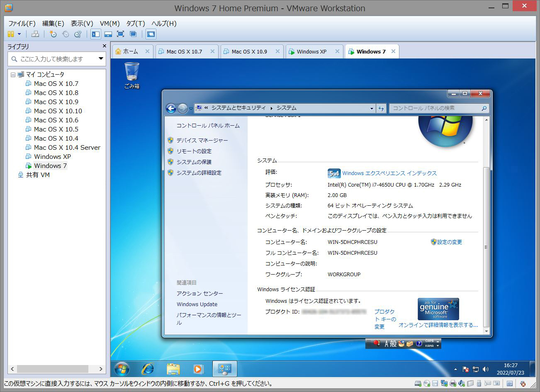Open システムの詳細設定
Screen dimensions: 540x392
199,173
